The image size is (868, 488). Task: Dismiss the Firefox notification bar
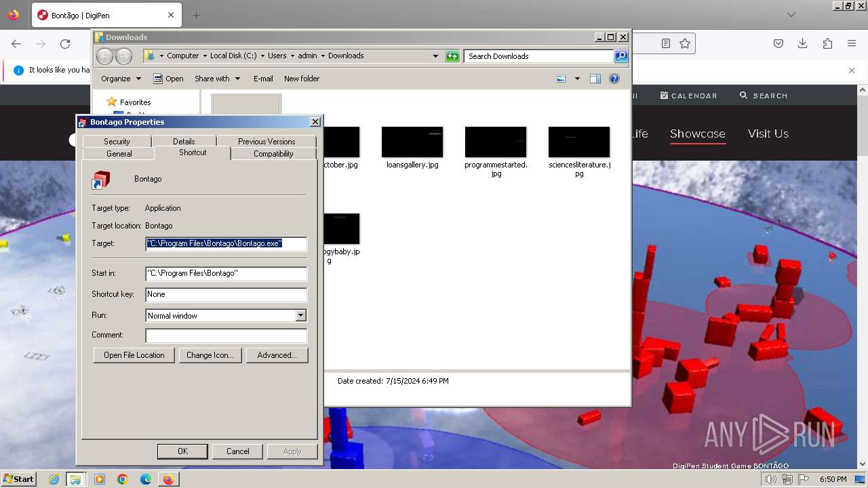[852, 70]
